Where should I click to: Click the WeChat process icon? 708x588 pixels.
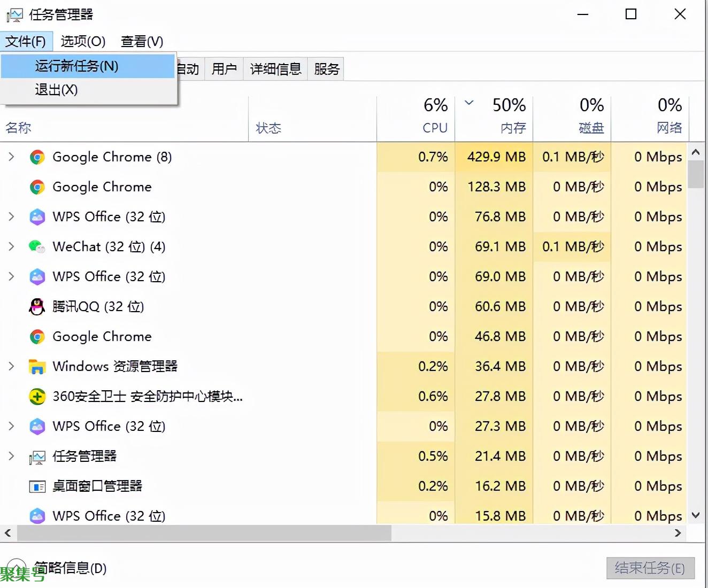pos(37,247)
